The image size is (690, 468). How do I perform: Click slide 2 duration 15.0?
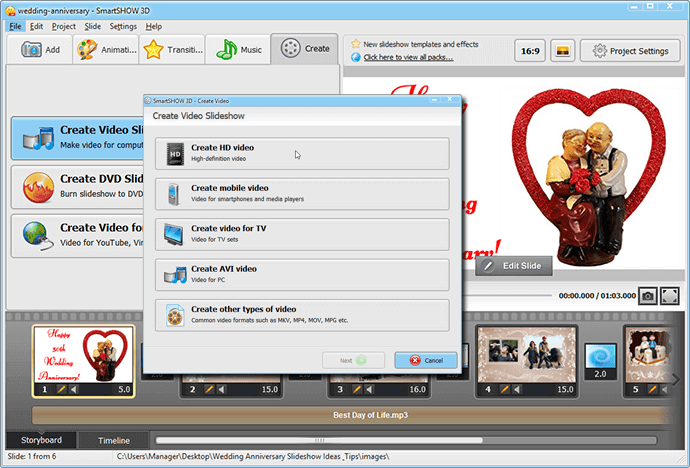tap(270, 389)
